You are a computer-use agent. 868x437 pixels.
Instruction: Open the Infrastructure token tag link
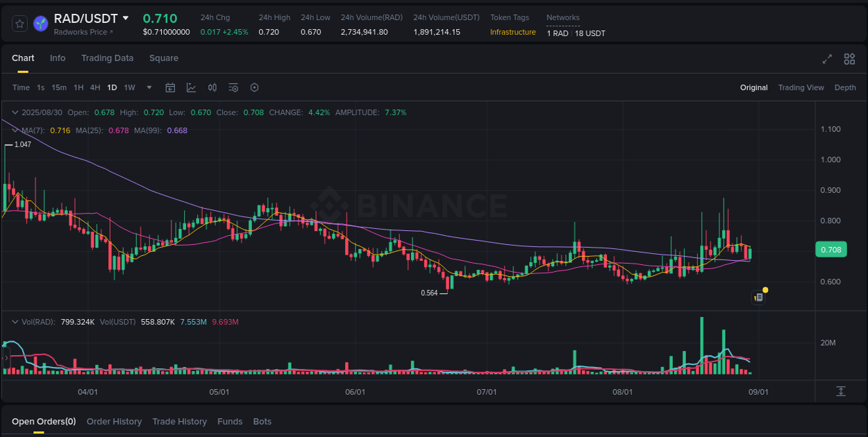tap(512, 32)
